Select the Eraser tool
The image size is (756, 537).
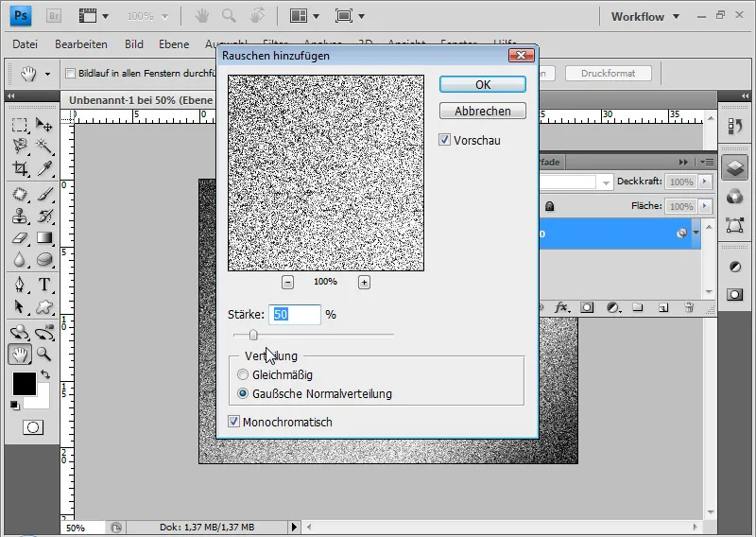point(20,238)
